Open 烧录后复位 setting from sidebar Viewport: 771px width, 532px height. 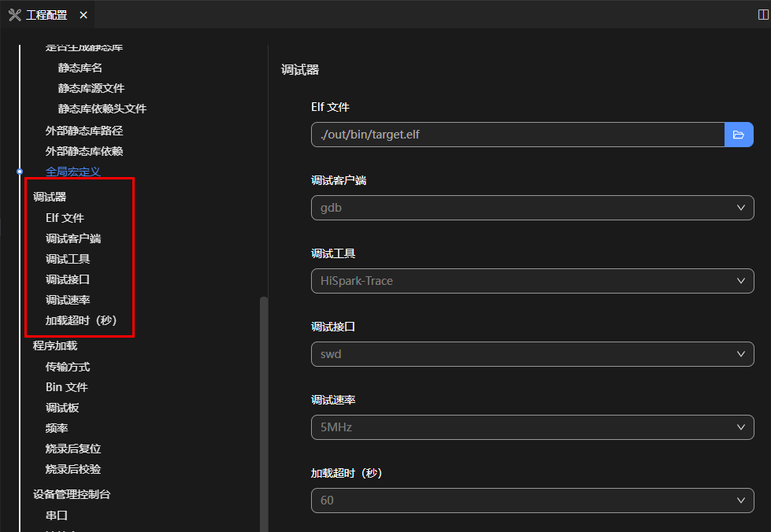(x=73, y=449)
